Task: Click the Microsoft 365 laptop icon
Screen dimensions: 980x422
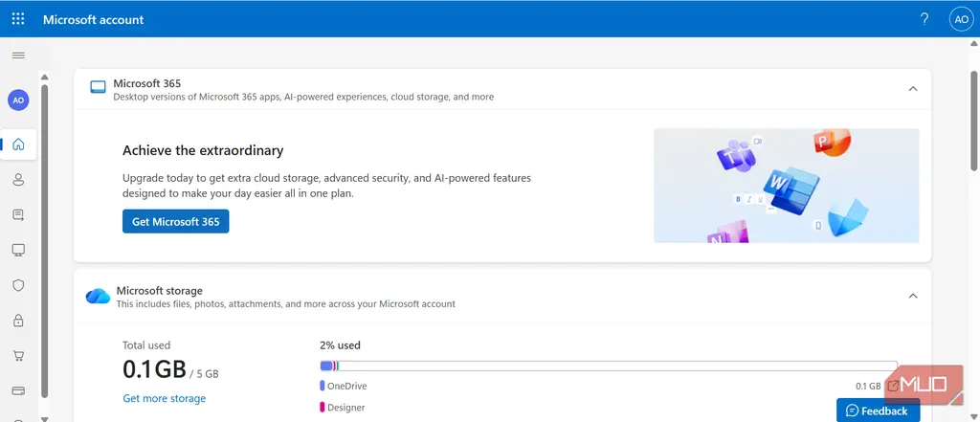Action: (99, 87)
